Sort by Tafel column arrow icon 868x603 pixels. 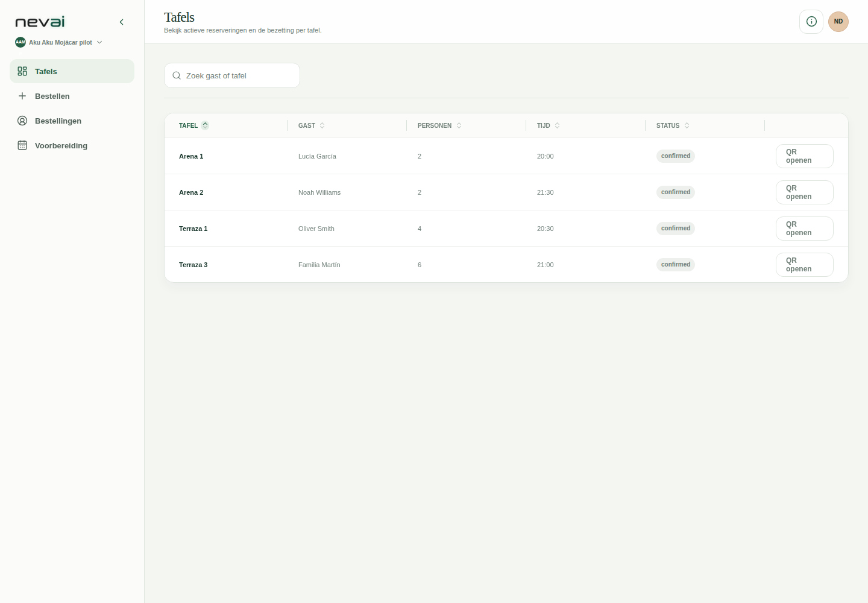pos(205,125)
